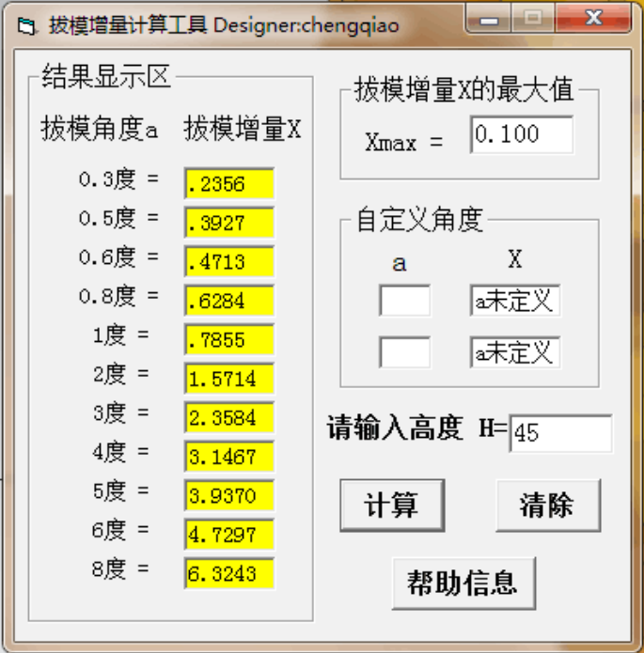The width and height of the screenshot is (644, 653).
Task: Select first custom X result field
Action: tap(514, 302)
